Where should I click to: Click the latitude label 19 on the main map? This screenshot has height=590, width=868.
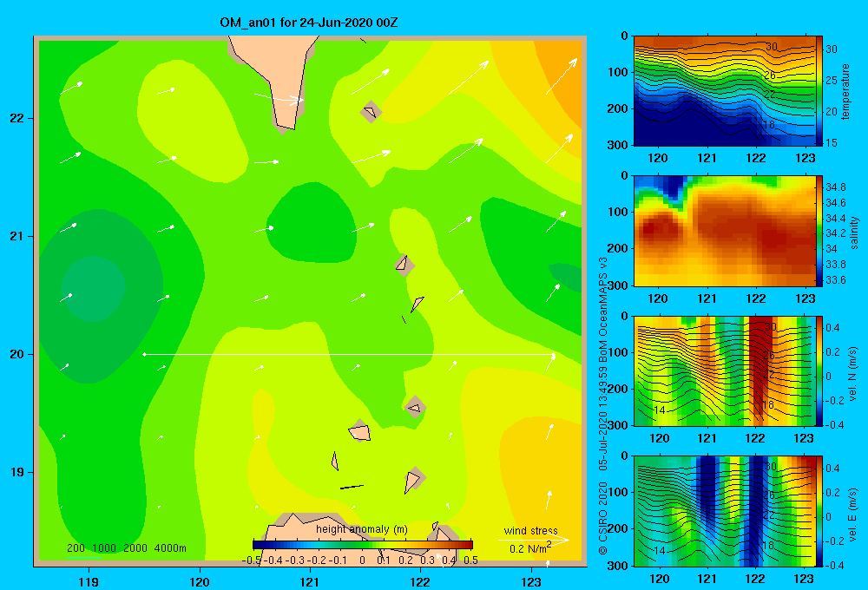coord(16,472)
